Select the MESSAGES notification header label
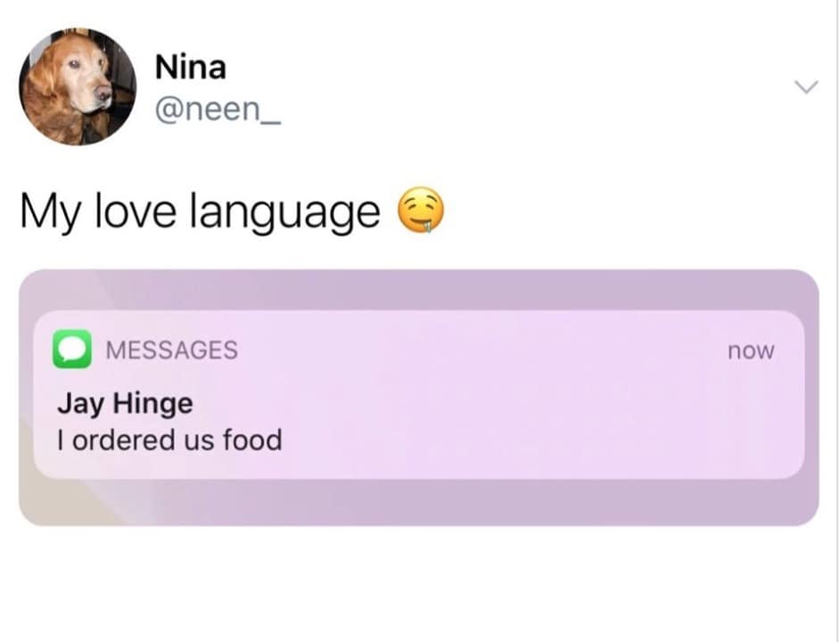The width and height of the screenshot is (840, 642). (x=172, y=350)
